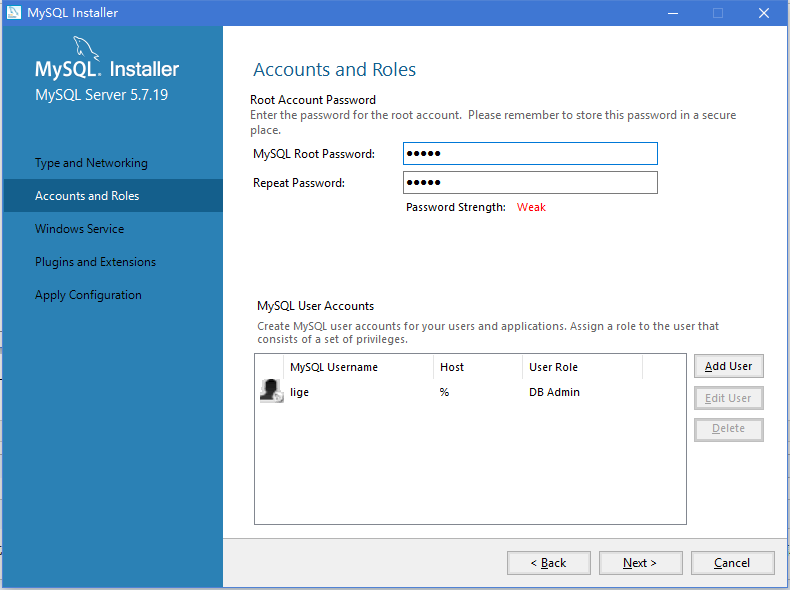This screenshot has width=790, height=590.
Task: Focus the Repeat Password field
Action: coord(530,182)
